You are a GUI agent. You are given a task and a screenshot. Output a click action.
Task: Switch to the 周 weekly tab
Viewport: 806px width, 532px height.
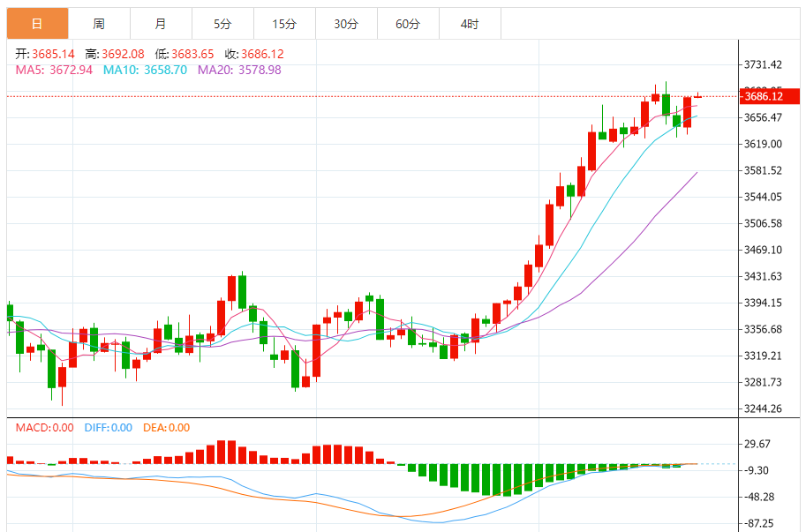click(99, 24)
